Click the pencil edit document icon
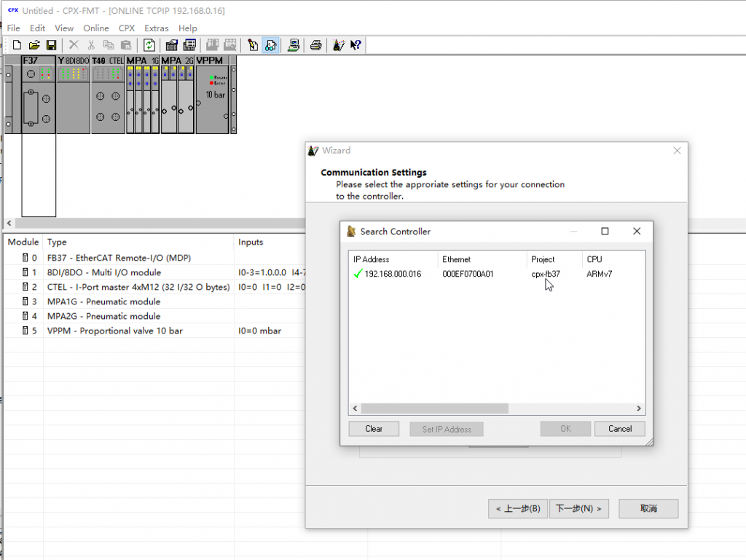Screen dimensions: 746x560 [253, 45]
